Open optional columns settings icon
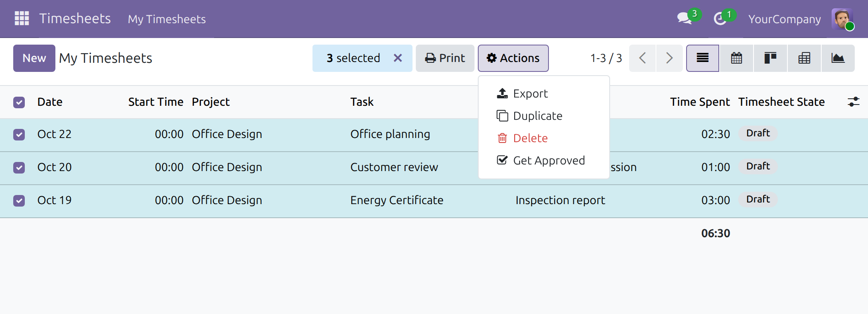Image resolution: width=868 pixels, height=314 pixels. pyautogui.click(x=854, y=102)
